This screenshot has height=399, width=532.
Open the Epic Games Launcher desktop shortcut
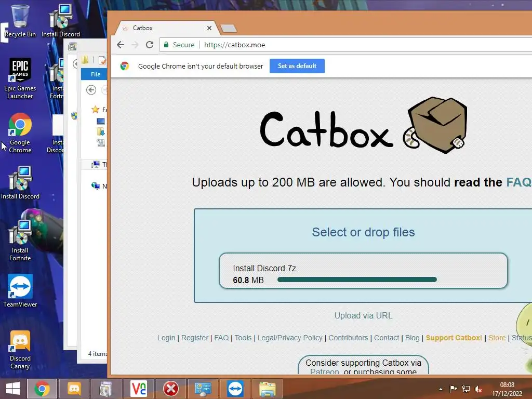coord(20,79)
